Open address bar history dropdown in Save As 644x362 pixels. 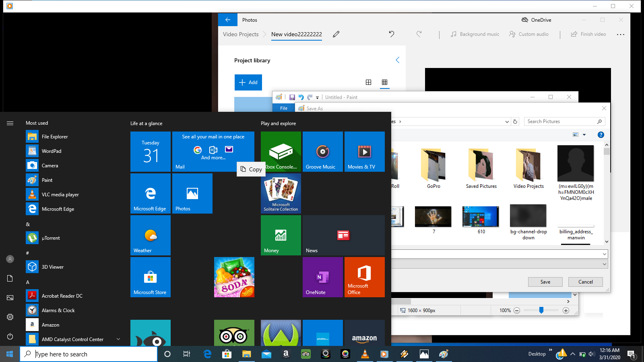(507, 121)
